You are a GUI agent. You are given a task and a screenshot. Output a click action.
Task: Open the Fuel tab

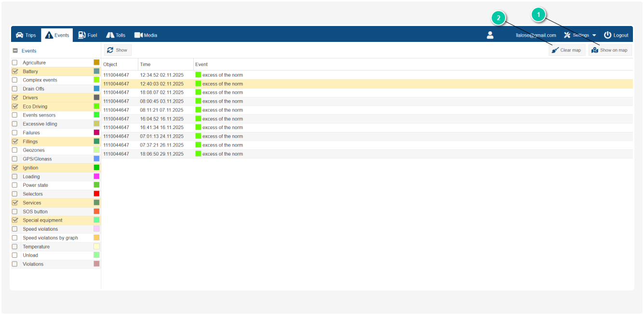[x=88, y=35]
